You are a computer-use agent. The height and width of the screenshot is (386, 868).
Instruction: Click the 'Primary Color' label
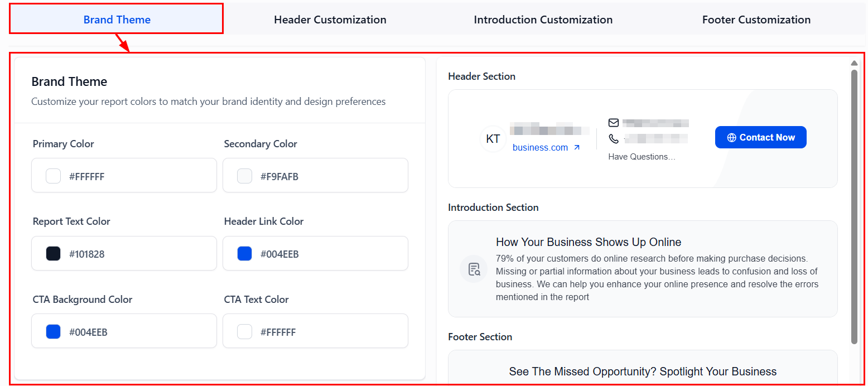[x=63, y=144]
